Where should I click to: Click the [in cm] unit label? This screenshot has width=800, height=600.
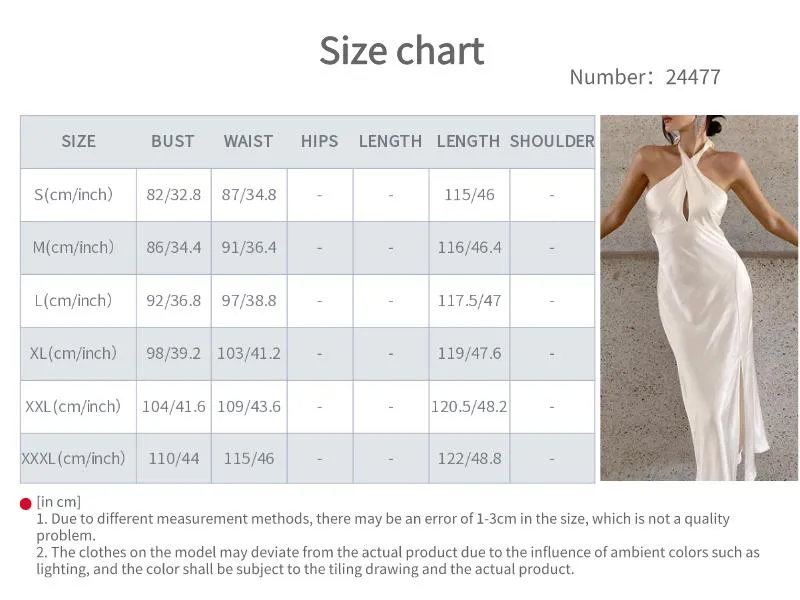(x=59, y=502)
